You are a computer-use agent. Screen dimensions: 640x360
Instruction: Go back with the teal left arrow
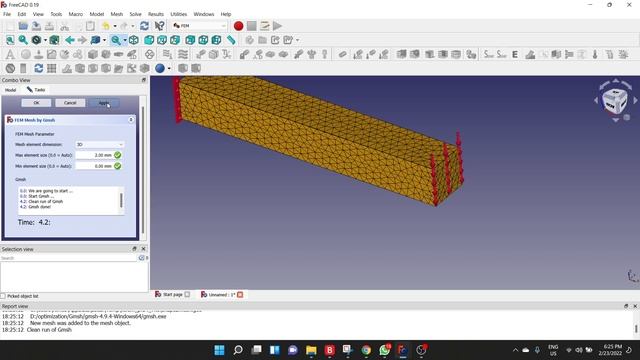tap(70, 40)
